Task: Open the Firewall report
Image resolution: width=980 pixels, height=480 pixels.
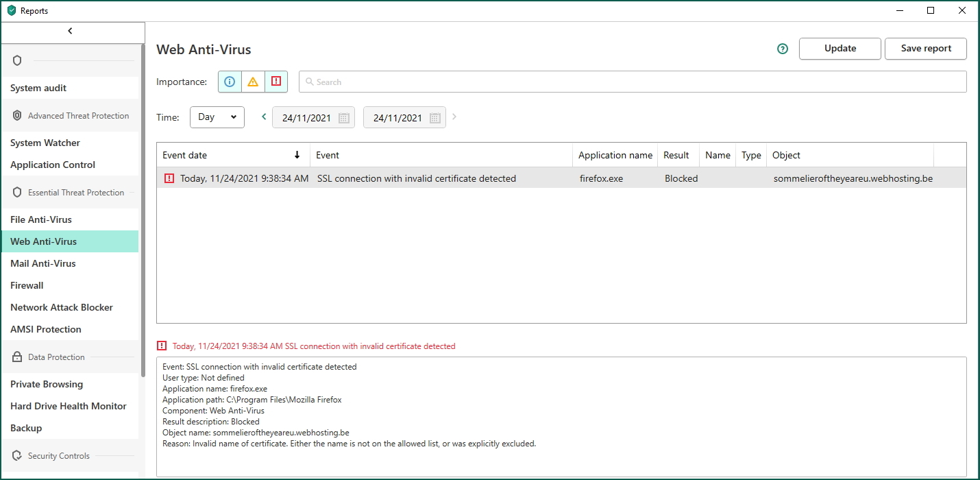Action: (27, 285)
